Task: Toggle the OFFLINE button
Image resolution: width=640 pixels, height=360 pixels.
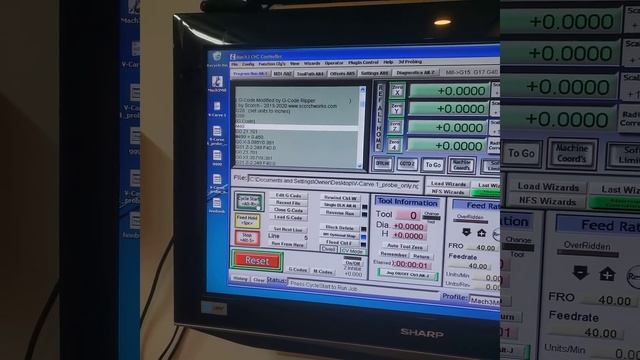Action: pyautogui.click(x=382, y=164)
